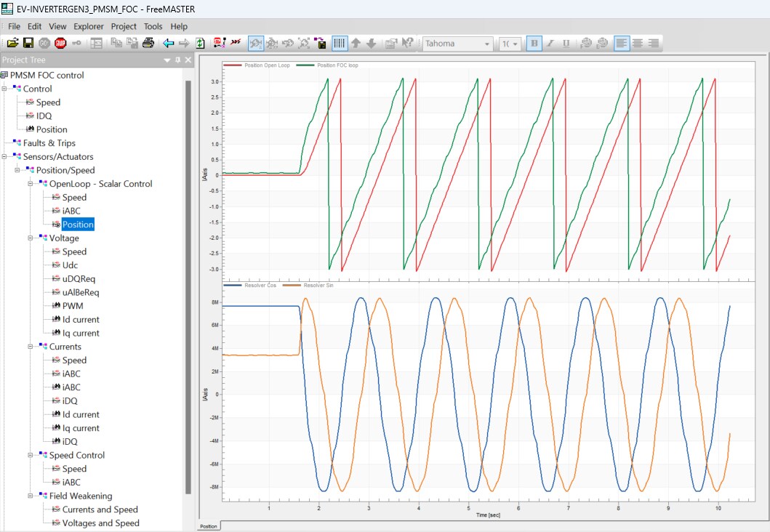
Task: Click the printer icon in the toolbar
Action: tap(148, 44)
